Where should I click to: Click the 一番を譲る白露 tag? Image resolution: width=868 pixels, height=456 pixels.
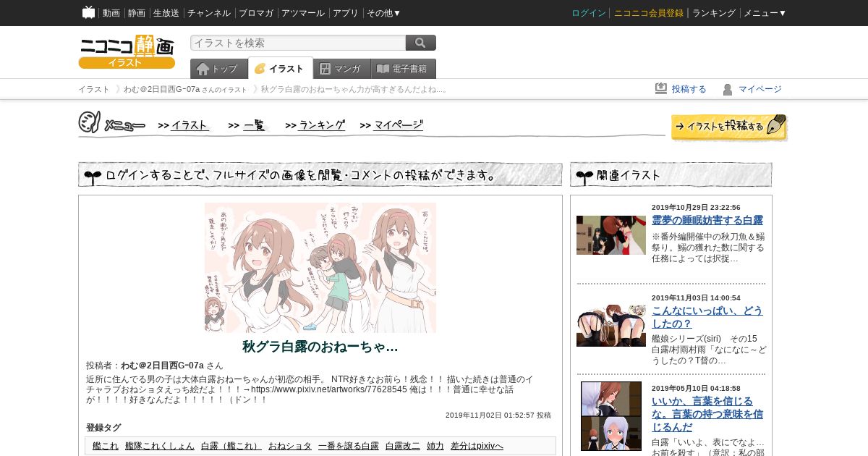point(349,446)
